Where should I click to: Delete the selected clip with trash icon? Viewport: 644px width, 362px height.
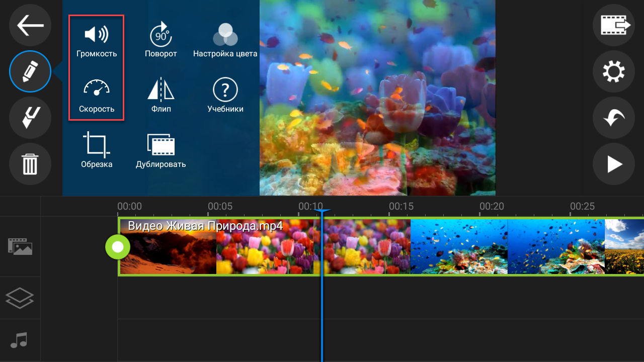coord(30,164)
